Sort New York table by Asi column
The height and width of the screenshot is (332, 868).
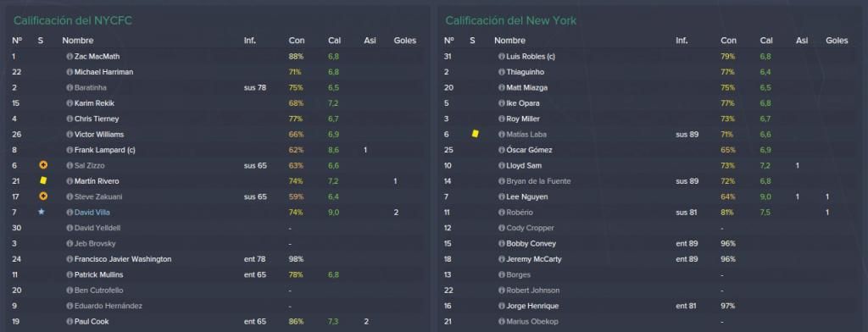(802, 41)
